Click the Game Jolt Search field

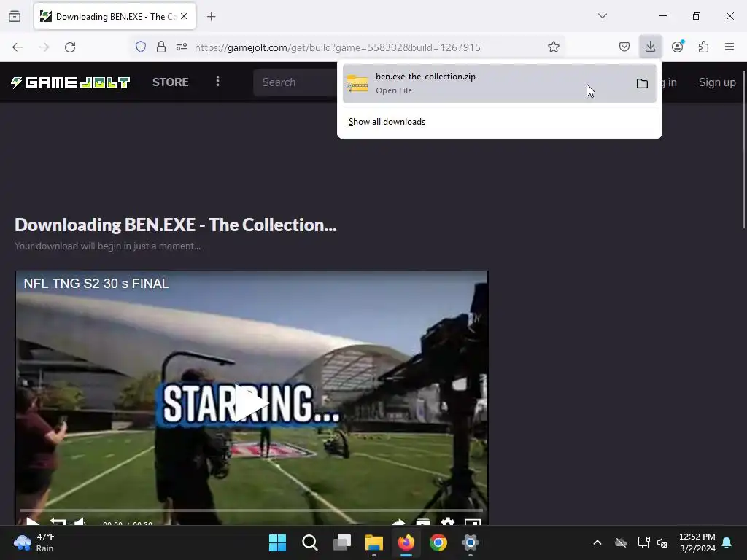click(295, 82)
